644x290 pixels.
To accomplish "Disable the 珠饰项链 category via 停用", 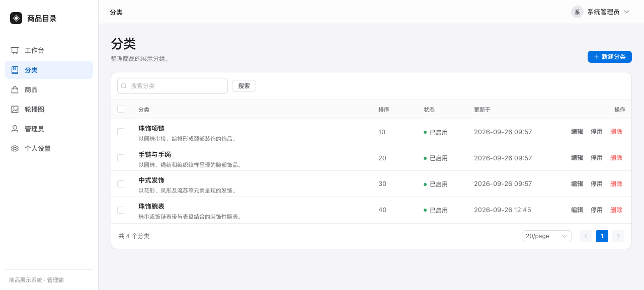I will pyautogui.click(x=597, y=132).
